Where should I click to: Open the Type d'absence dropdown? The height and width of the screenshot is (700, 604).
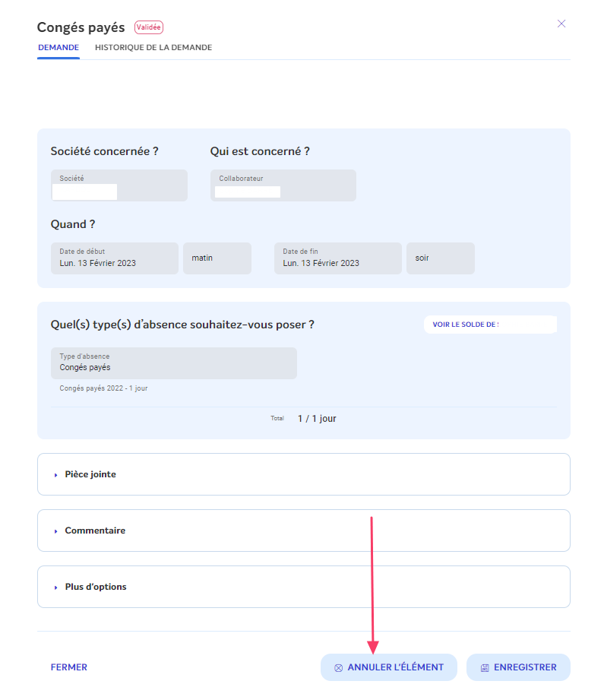(174, 363)
